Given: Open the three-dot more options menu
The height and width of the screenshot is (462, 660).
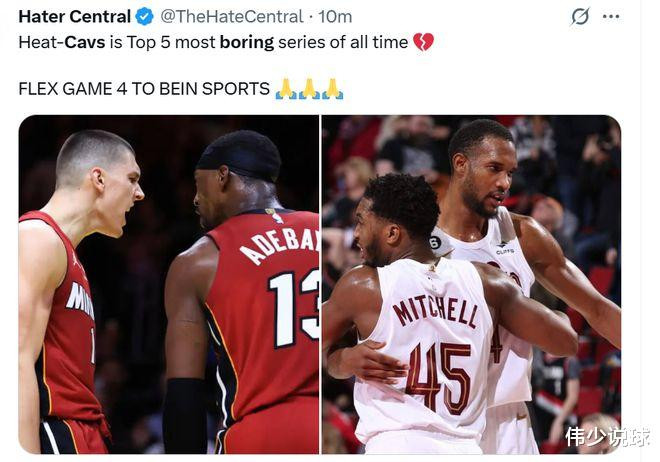Looking at the screenshot, I should (611, 17).
